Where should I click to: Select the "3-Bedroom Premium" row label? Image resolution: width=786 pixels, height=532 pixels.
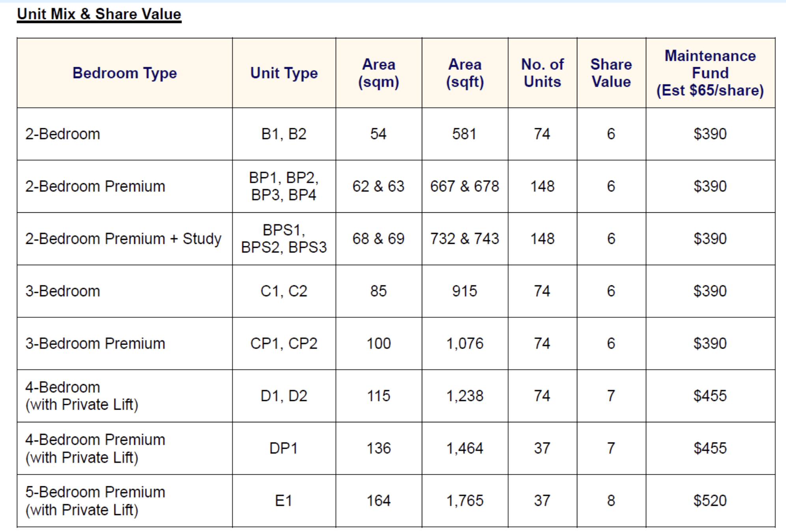(95, 343)
